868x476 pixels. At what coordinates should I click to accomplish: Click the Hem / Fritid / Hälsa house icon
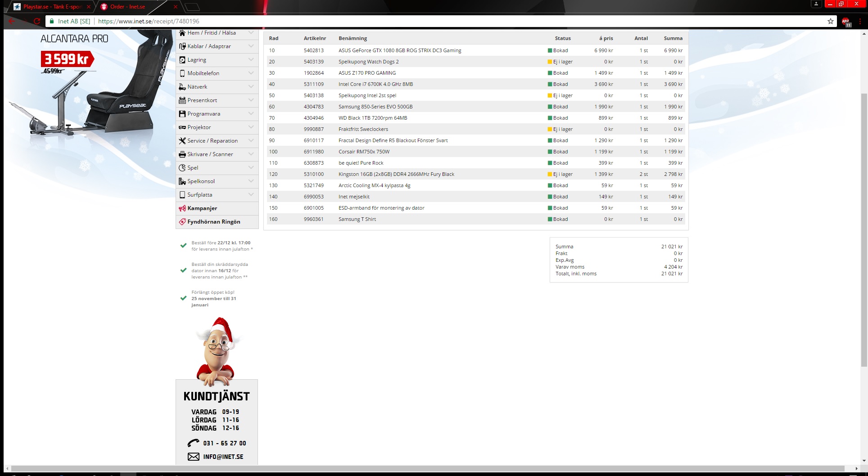182,33
